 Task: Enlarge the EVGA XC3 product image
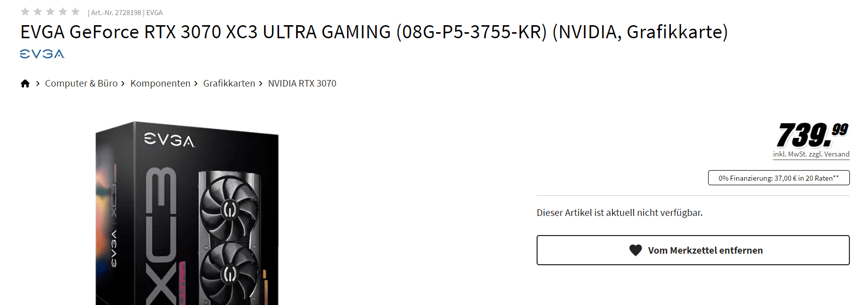(x=187, y=213)
